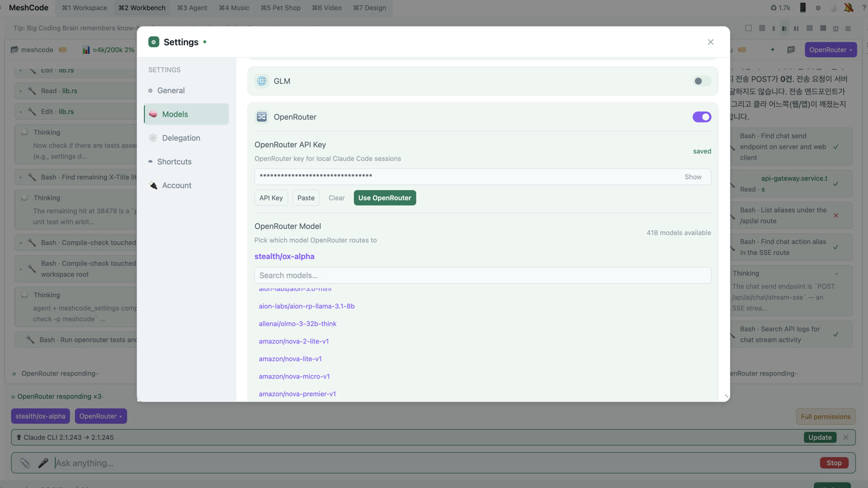Screen dimensions: 868x488
Task: Switch to the ⌘1 Workspace tab
Action: tap(84, 8)
